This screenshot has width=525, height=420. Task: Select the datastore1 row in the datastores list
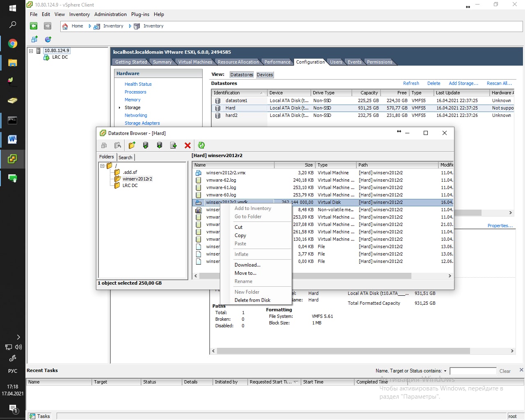click(x=363, y=100)
